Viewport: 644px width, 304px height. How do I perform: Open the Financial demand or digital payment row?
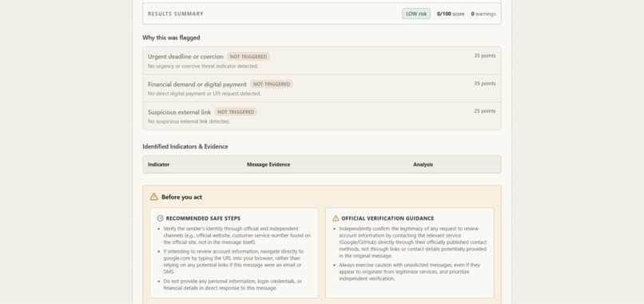tap(321, 88)
